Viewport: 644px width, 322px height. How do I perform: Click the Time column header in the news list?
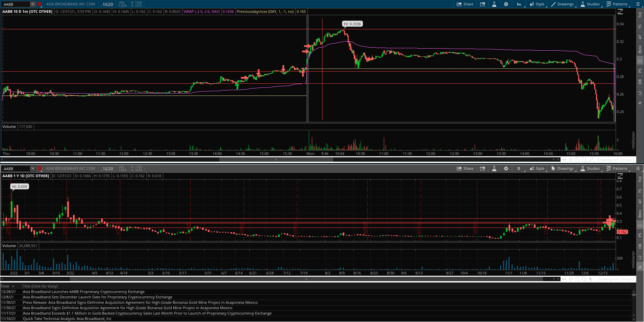(x=7, y=286)
